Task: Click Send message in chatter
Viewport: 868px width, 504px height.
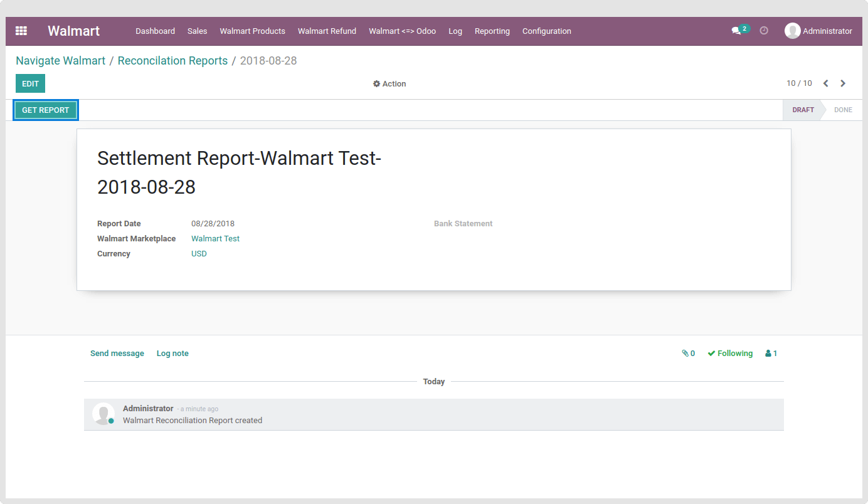Action: click(117, 354)
